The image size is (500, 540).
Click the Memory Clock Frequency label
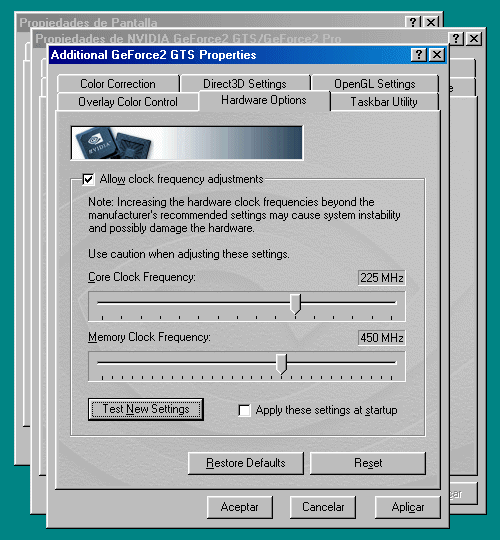[x=149, y=337]
